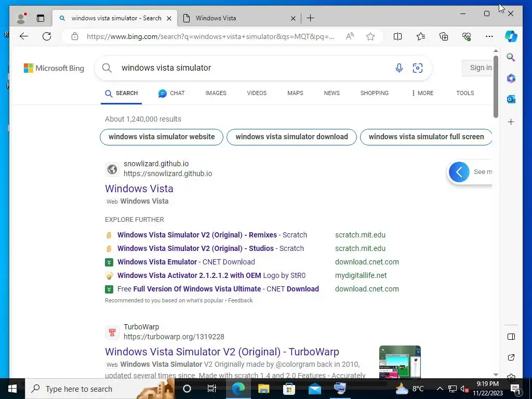The image size is (532, 399).
Task: Click the browser address bar URL
Action: tap(210, 36)
